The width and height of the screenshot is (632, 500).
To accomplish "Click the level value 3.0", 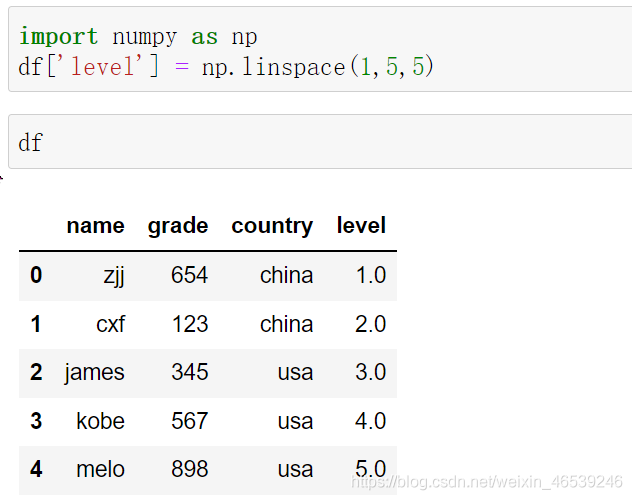I will click(x=370, y=372).
